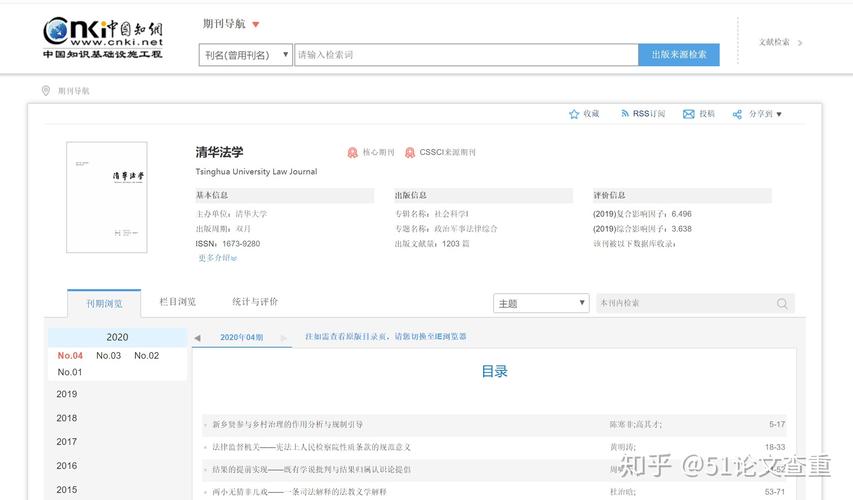Click the 清华法学 journal cover thumbnail
This screenshot has width=853, height=500.
pyautogui.click(x=107, y=197)
